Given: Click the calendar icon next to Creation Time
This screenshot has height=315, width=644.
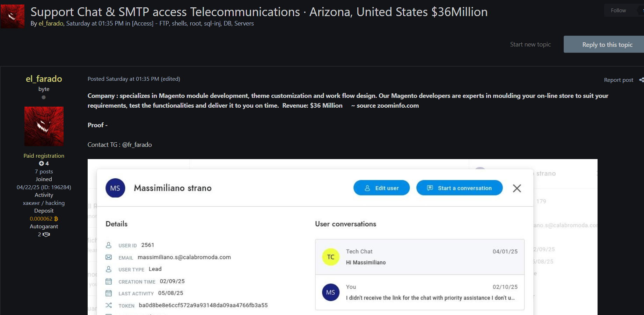Looking at the screenshot, I should [x=109, y=281].
